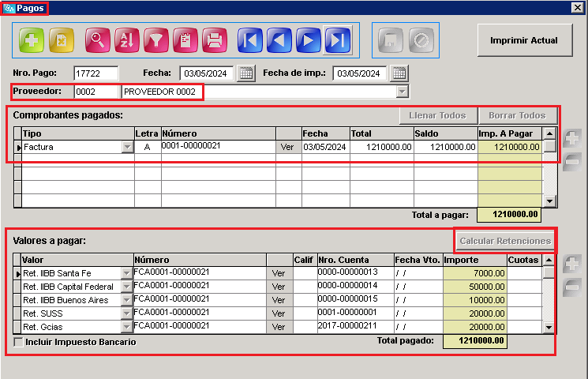Image resolution: width=588 pixels, height=379 pixels.
Task: Click comprobantes scrollbar down arrow
Action: tap(550, 201)
